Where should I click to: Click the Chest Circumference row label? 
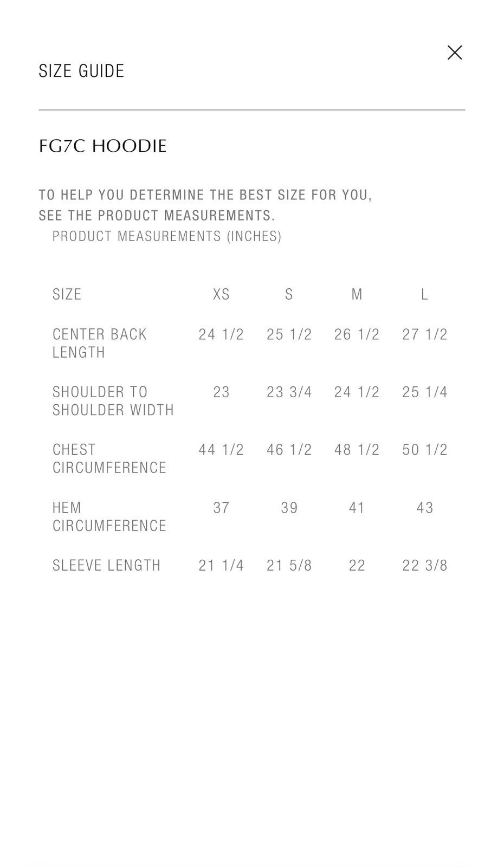109,458
